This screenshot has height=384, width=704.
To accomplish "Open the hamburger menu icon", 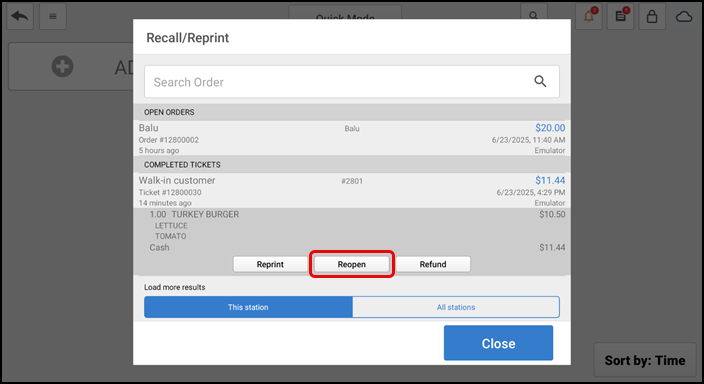I will click(x=53, y=17).
